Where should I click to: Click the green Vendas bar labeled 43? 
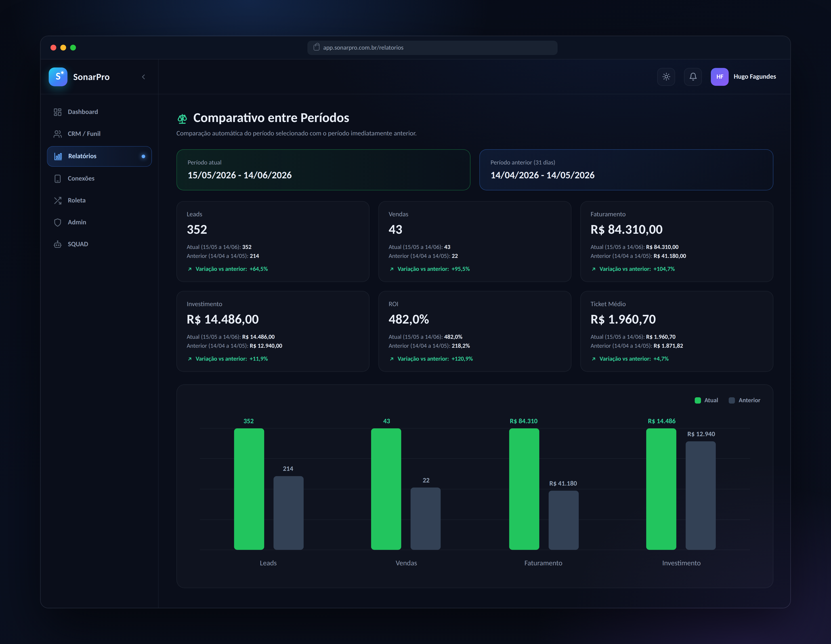tap(386, 489)
